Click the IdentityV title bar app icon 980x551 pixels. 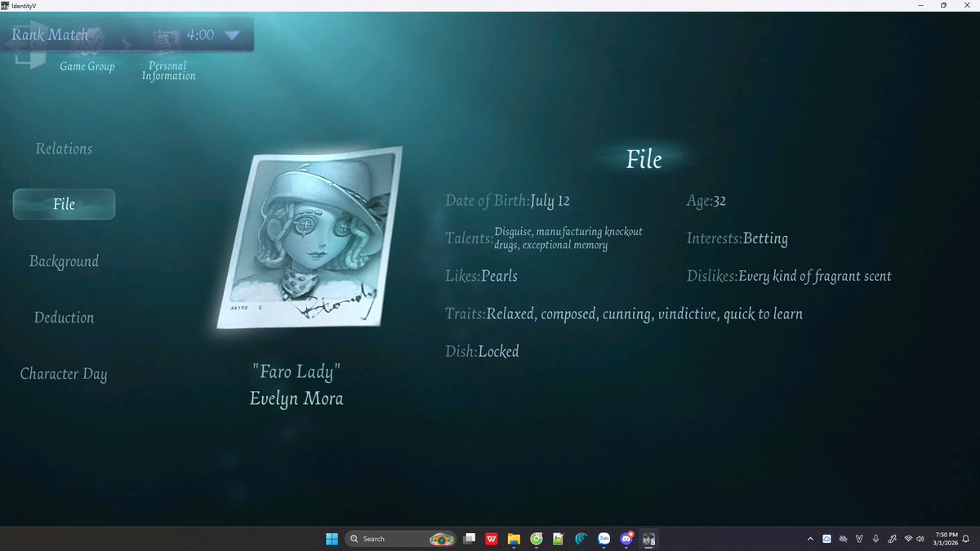click(x=6, y=6)
